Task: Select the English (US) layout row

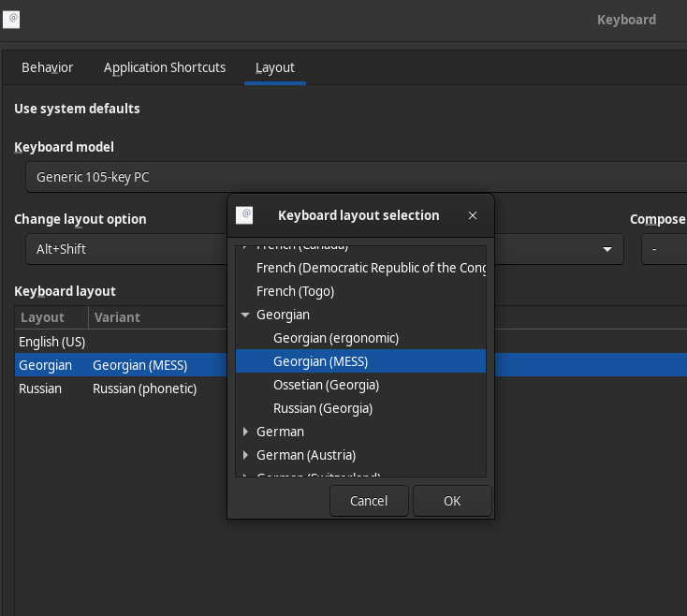Action: pyautogui.click(x=123, y=342)
